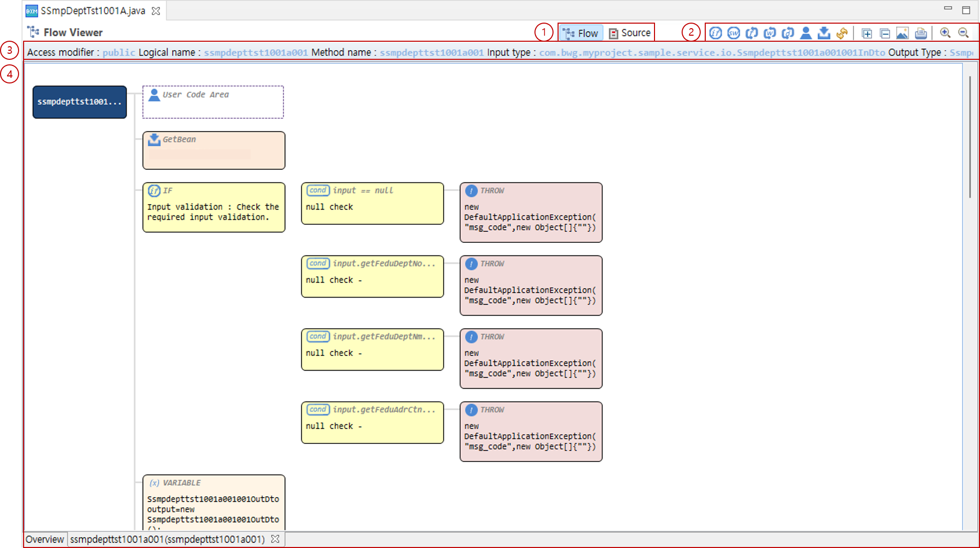Switch to Source view mode
This screenshot has width=980, height=548.
click(629, 32)
